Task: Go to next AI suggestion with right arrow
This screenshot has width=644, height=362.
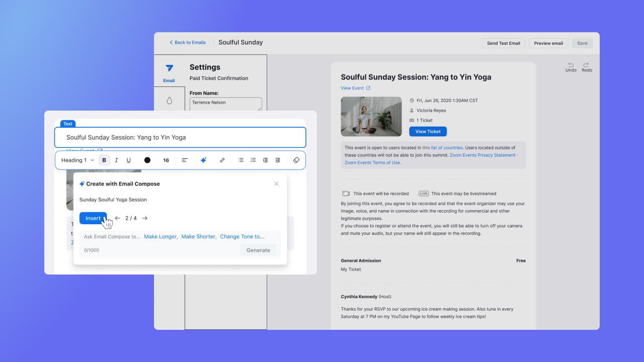Action: [x=144, y=218]
